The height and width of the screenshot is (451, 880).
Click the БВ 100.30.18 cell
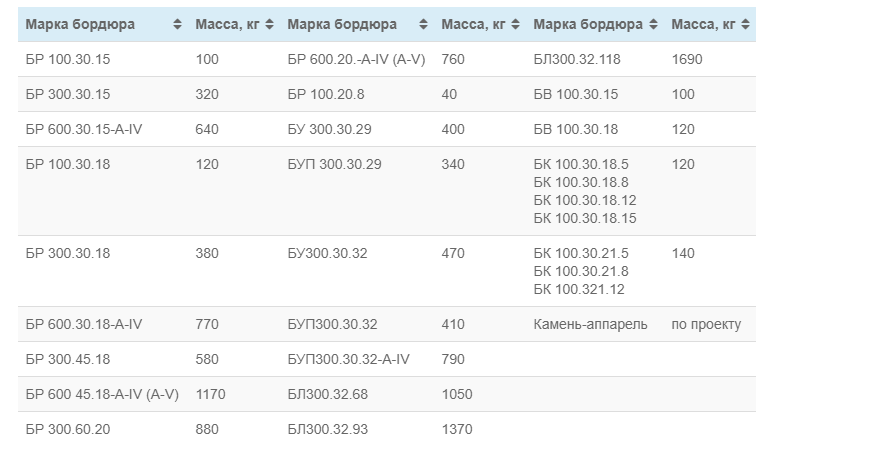click(x=576, y=129)
